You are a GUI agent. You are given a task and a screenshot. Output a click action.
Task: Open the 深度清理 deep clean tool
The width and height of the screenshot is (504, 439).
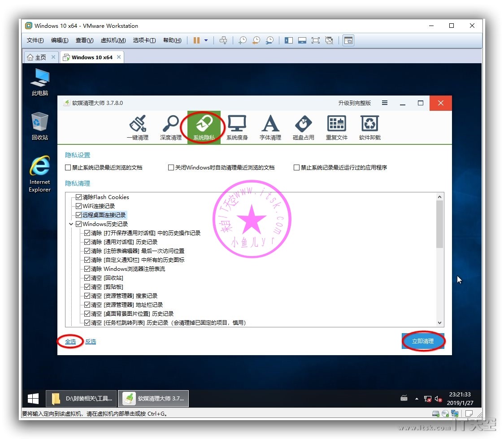pos(171,128)
